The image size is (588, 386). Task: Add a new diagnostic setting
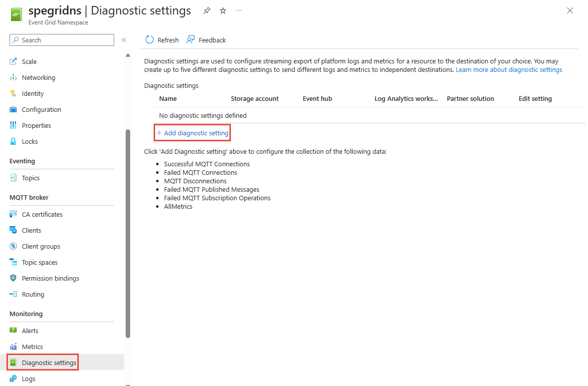coord(193,133)
